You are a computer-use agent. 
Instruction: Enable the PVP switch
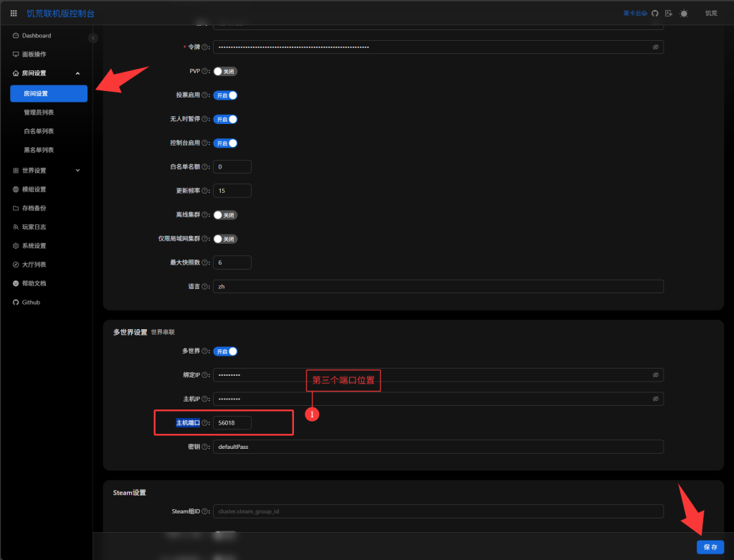225,71
